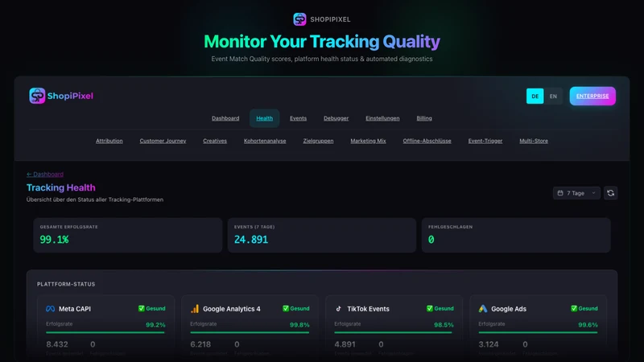644x362 pixels.
Task: Open the Dashboard tab
Action: 225,118
